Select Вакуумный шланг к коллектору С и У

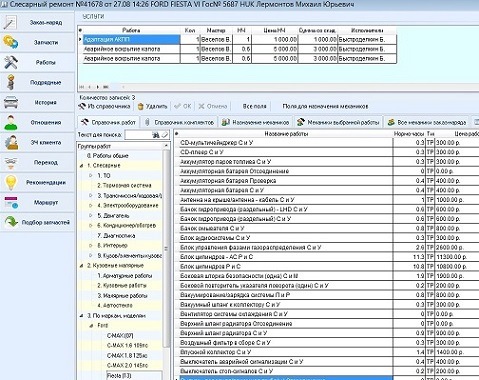pos(286,304)
